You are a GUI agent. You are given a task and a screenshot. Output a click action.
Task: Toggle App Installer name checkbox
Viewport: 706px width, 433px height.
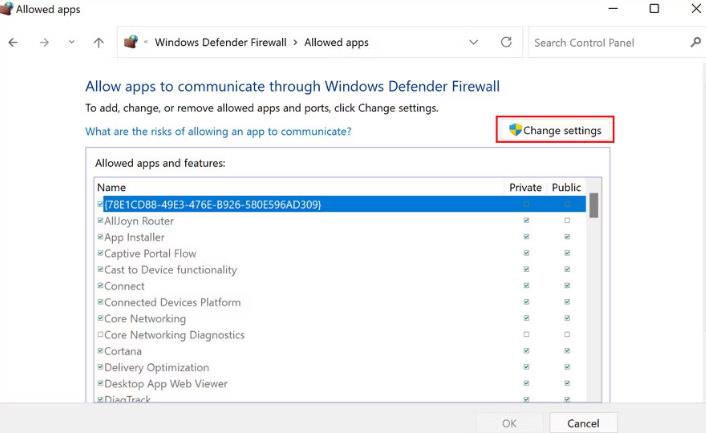point(100,237)
